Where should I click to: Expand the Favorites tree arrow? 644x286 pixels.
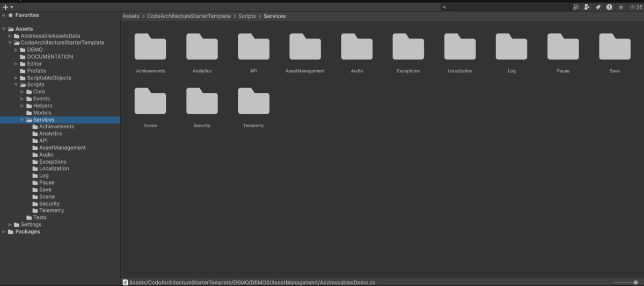pyautogui.click(x=4, y=16)
